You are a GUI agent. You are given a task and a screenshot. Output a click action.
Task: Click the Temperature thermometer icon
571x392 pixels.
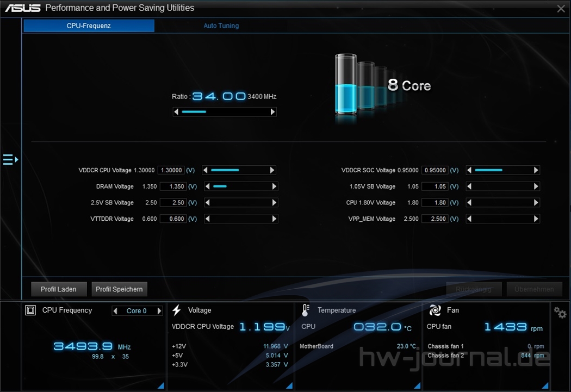[306, 310]
